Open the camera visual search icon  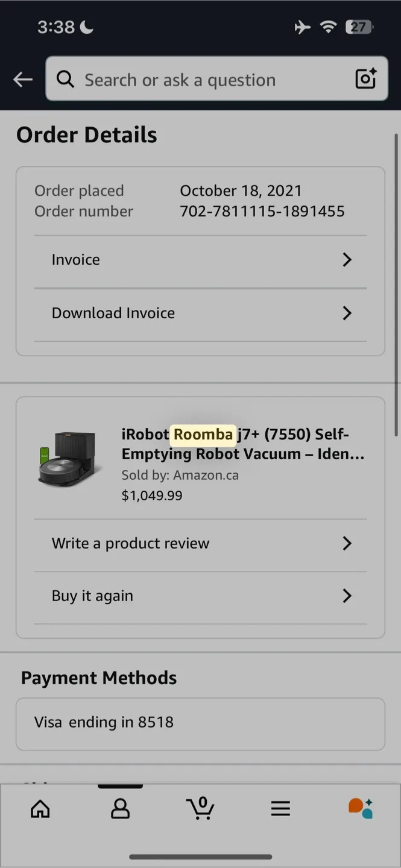pyautogui.click(x=365, y=79)
